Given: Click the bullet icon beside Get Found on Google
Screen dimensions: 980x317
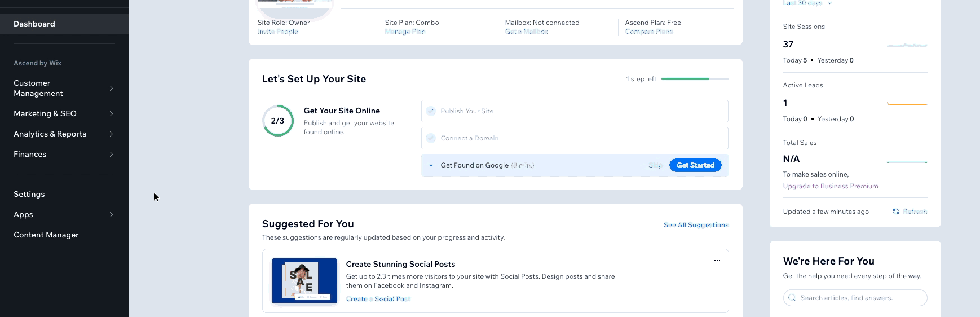Looking at the screenshot, I should tap(431, 166).
